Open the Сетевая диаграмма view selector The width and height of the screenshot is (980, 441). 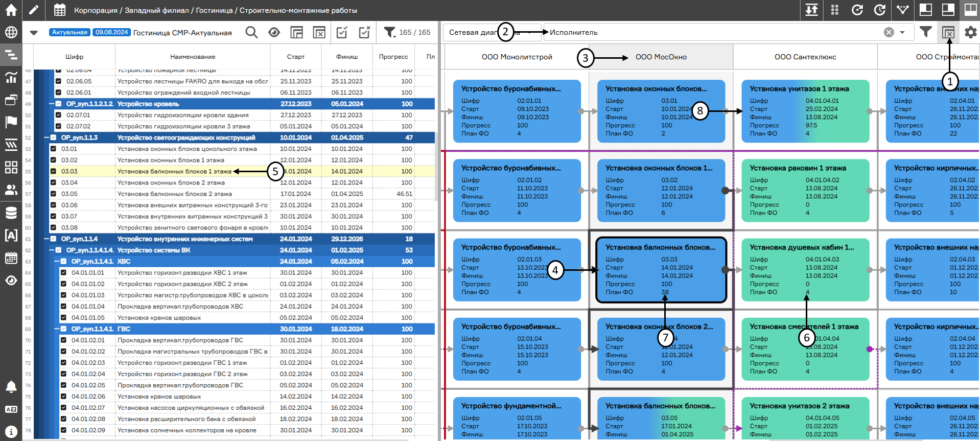(x=492, y=32)
